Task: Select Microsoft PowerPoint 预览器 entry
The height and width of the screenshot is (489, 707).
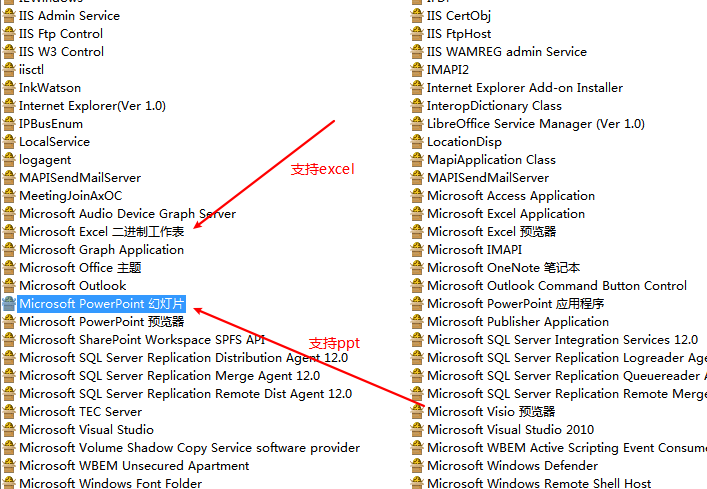Action: click(x=101, y=322)
